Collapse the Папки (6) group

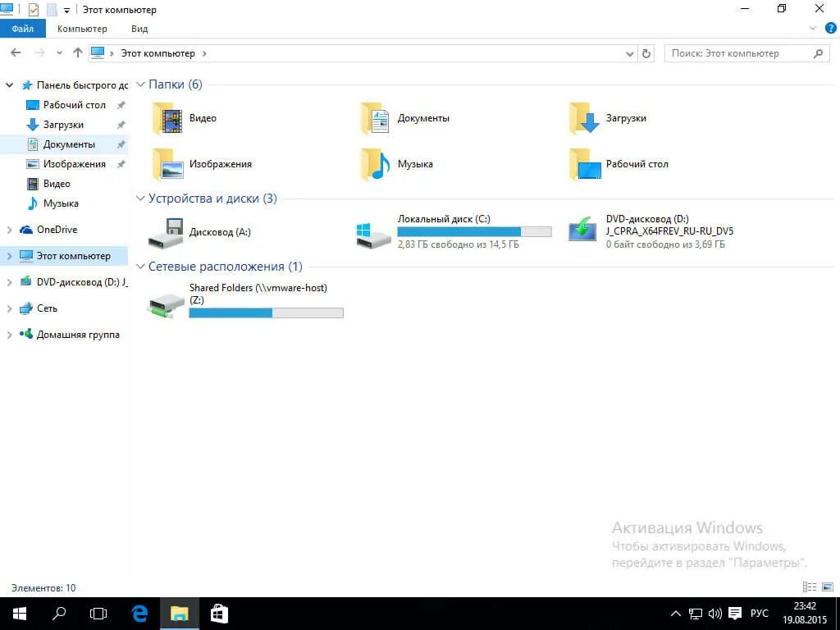(x=140, y=84)
